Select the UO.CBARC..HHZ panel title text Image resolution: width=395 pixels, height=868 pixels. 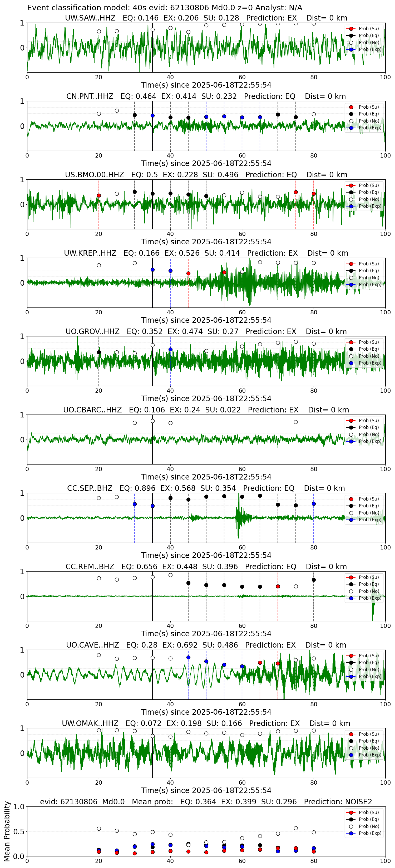pyautogui.click(x=206, y=410)
